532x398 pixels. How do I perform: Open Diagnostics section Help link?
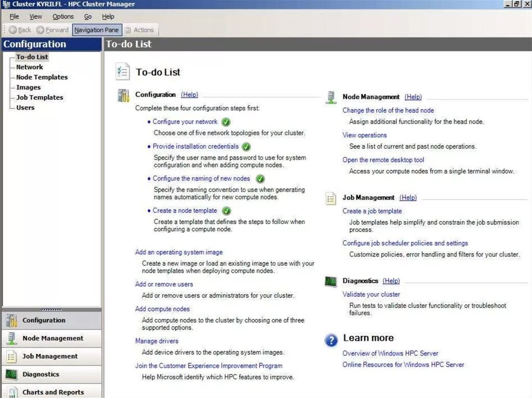391,281
